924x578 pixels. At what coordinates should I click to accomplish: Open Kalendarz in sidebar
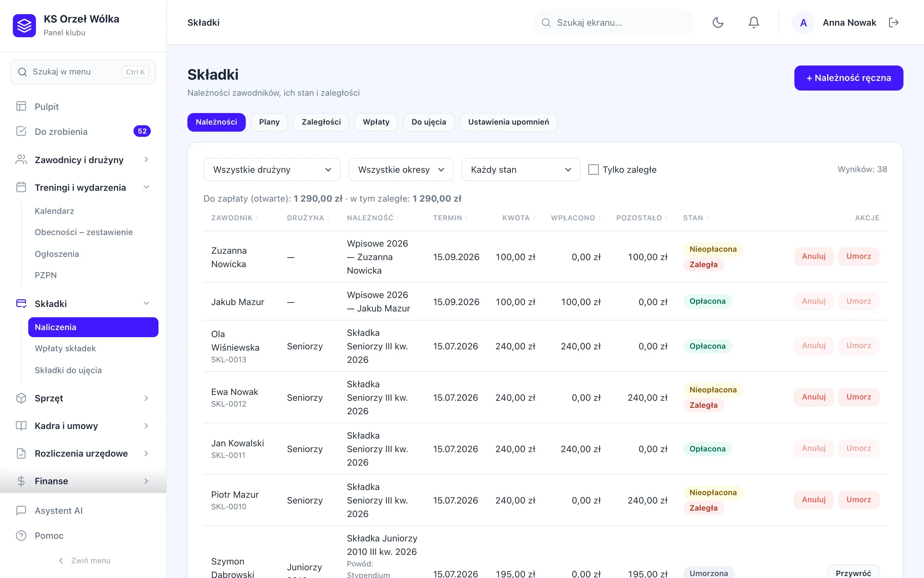[x=54, y=211]
